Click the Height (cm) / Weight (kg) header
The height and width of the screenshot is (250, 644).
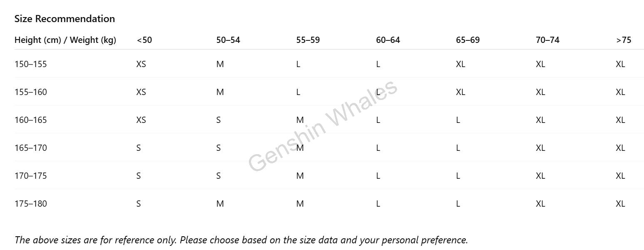click(x=65, y=40)
